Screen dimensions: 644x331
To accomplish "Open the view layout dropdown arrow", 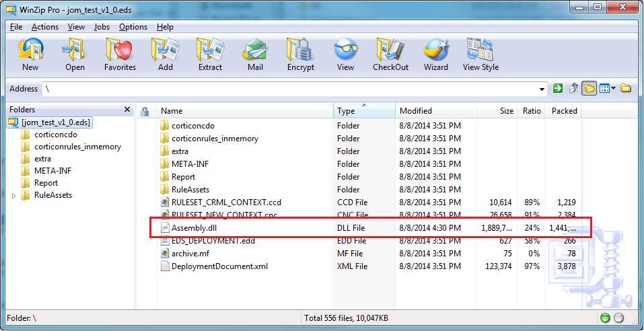I will pyautogui.click(x=614, y=89).
